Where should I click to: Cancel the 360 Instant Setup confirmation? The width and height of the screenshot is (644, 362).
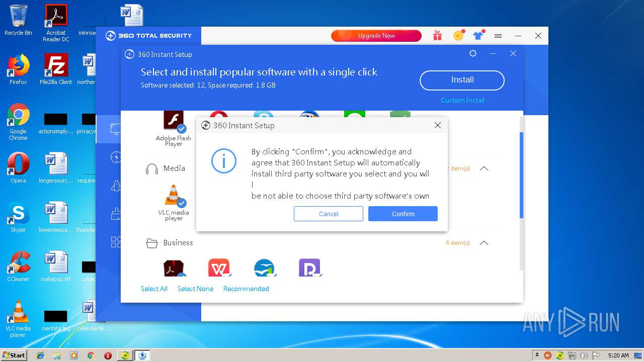329,214
